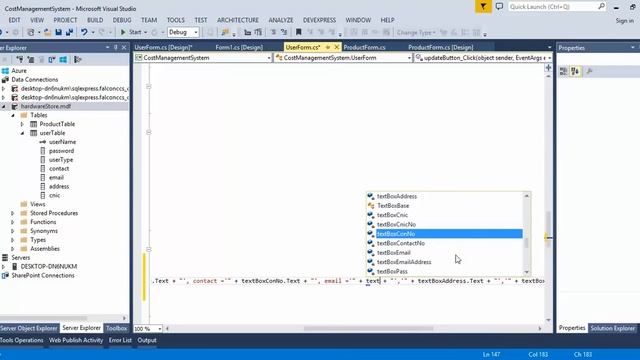The height and width of the screenshot is (360, 640).
Task: Open the CostManagementSystem project dropdown
Action: [x=203, y=58]
